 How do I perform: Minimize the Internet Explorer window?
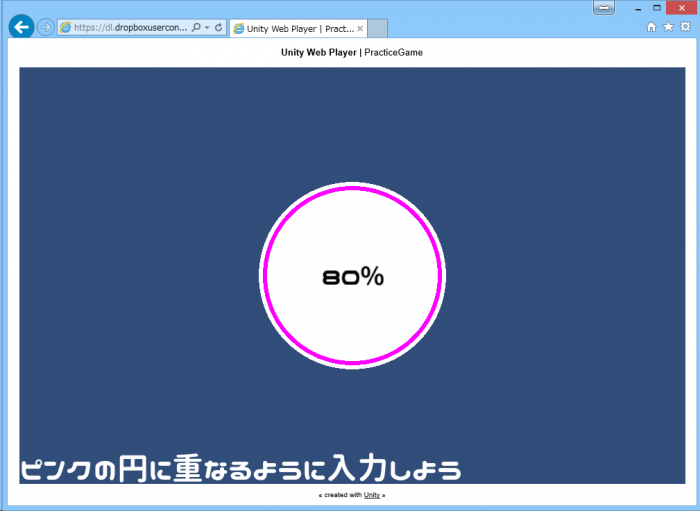[x=638, y=8]
